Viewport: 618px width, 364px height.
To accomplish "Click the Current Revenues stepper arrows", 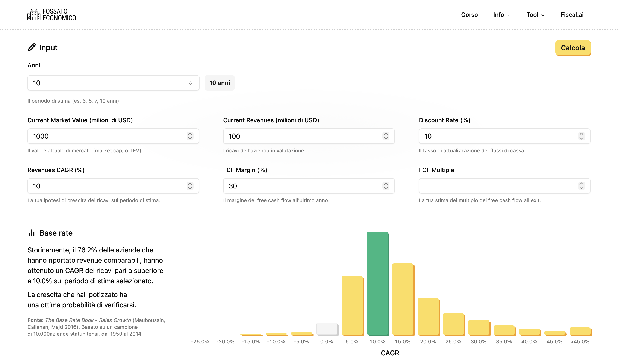I will click(x=386, y=136).
